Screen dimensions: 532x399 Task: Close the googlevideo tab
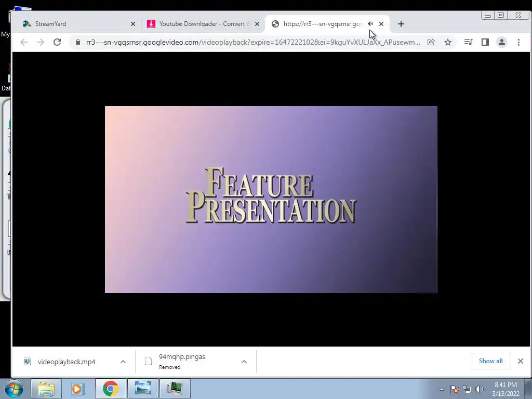tap(381, 24)
